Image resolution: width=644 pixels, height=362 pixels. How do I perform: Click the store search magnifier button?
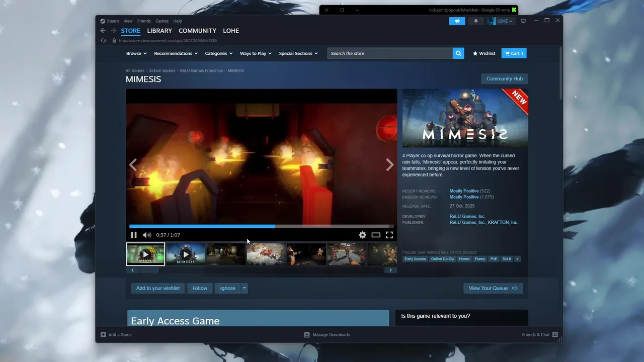(458, 53)
